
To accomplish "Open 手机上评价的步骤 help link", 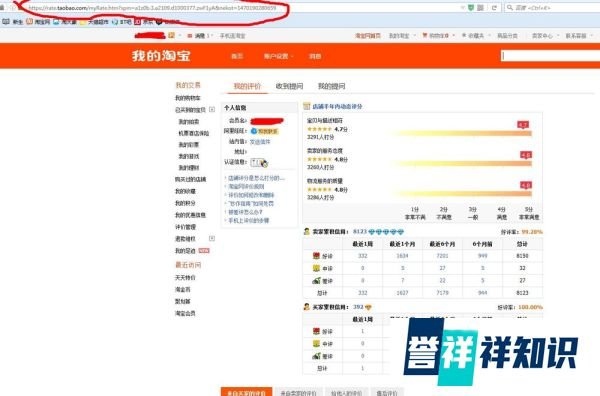I will pos(249,220).
